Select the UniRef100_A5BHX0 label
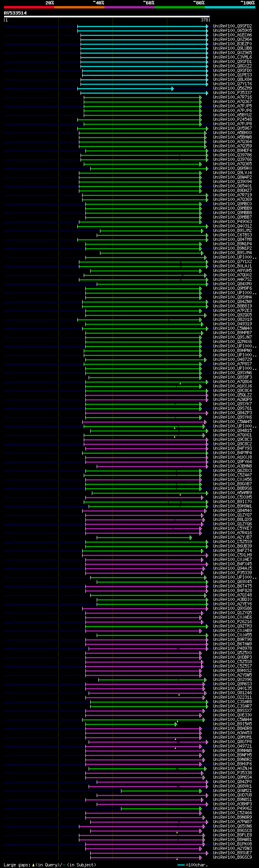The height and width of the screenshot is (868, 259). 232,133
